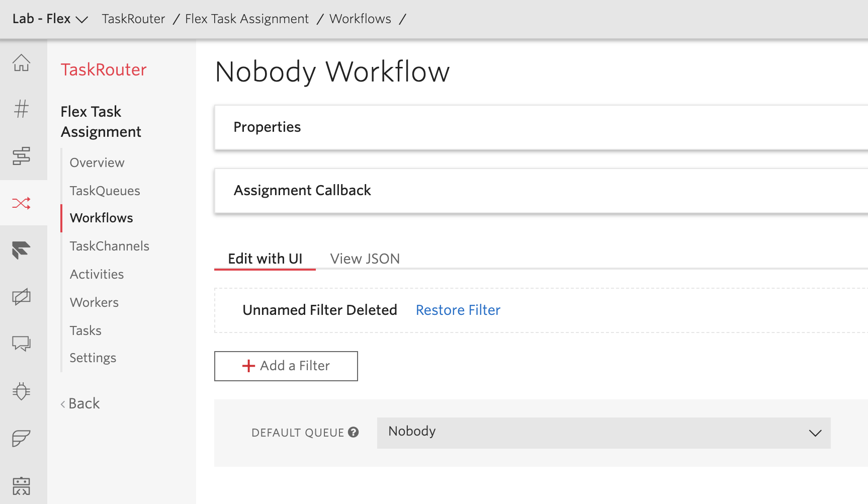The height and width of the screenshot is (504, 868).
Task: Open Phone Numbers hash icon
Action: tap(21, 109)
